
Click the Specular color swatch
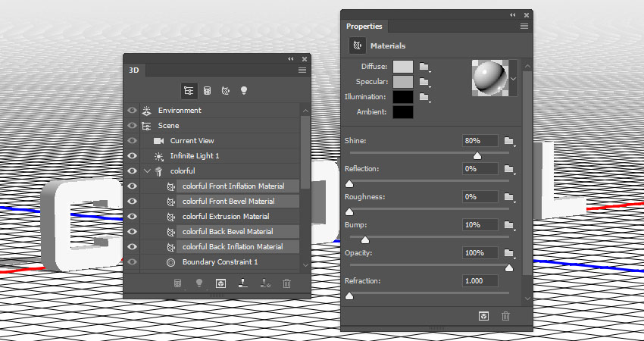[403, 82]
